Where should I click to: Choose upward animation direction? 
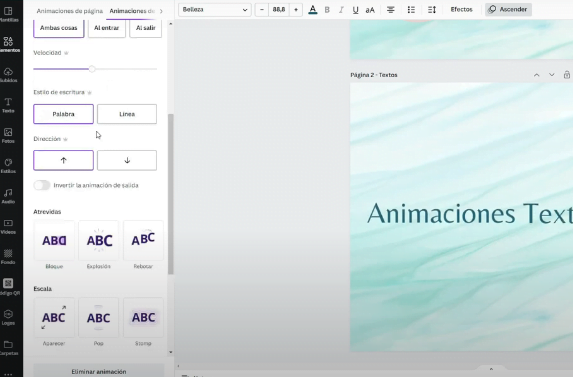pyautogui.click(x=63, y=160)
